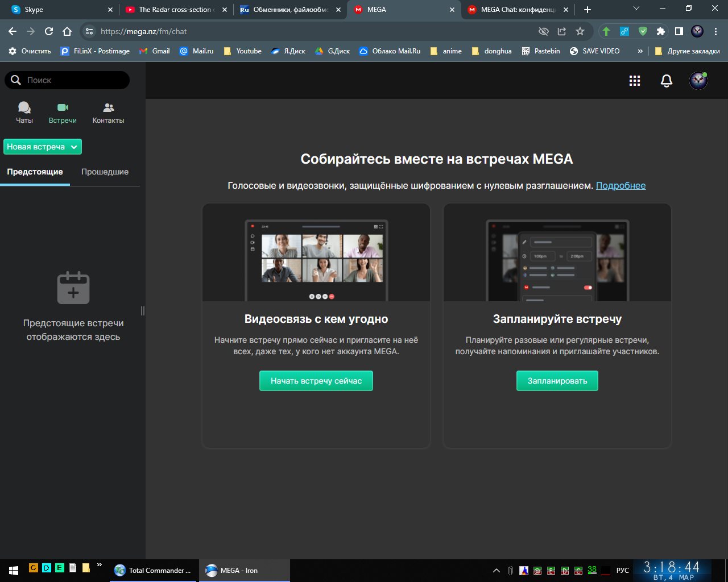Open a new browser tab
The image size is (728, 582).
tap(588, 10)
